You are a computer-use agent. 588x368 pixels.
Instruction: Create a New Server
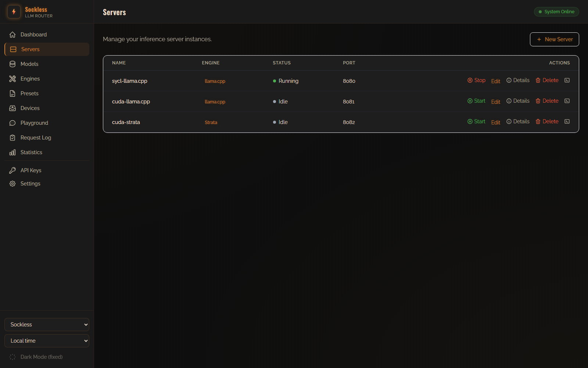point(554,39)
